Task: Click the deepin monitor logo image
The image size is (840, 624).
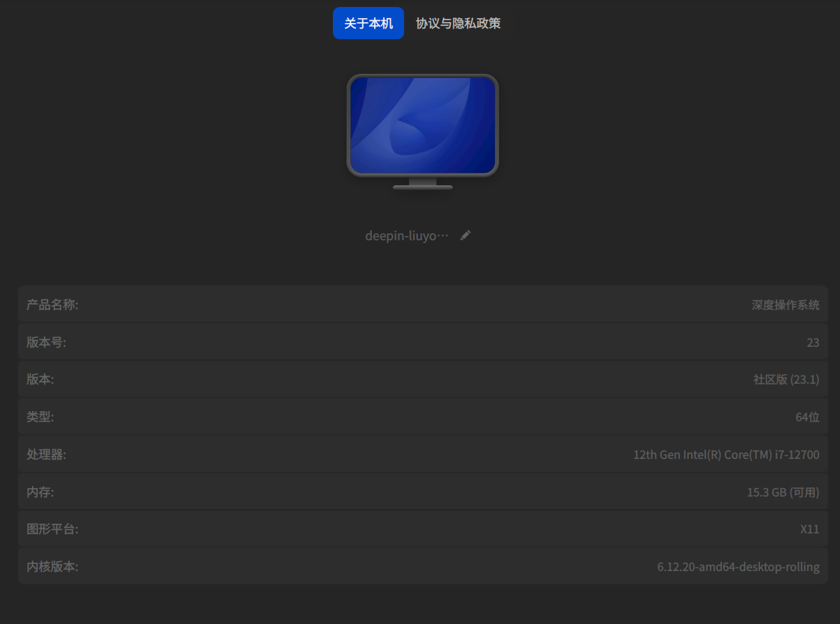Action: (423, 132)
